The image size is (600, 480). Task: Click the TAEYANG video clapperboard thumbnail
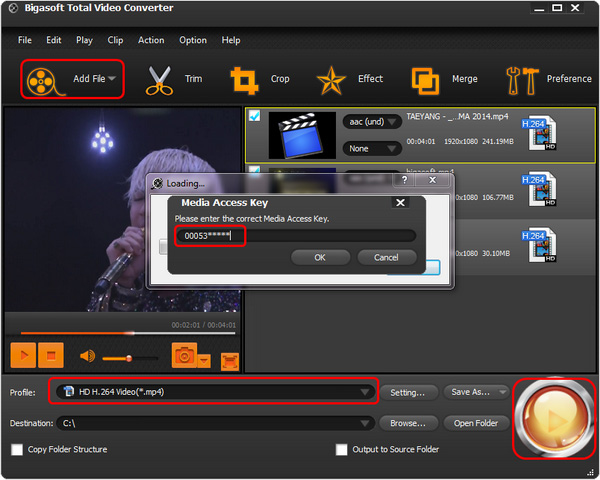pyautogui.click(x=302, y=135)
